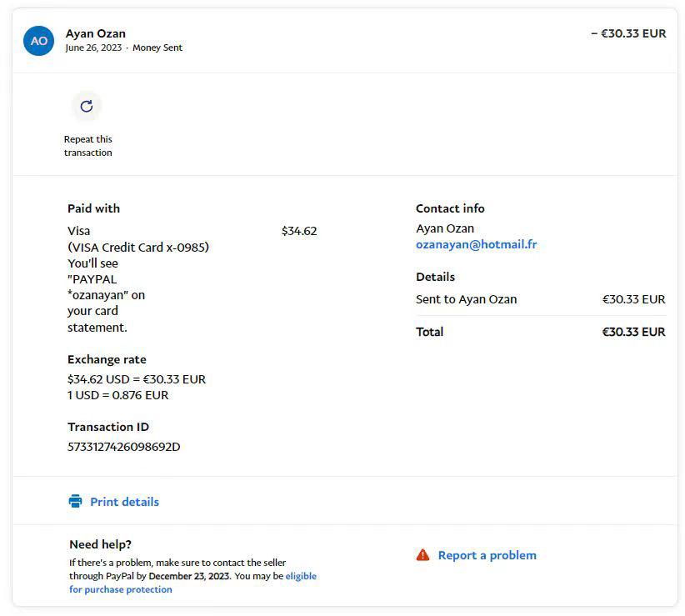
Task: Click the 'Sent to Ayan Ozan' details row
Action: (x=466, y=299)
